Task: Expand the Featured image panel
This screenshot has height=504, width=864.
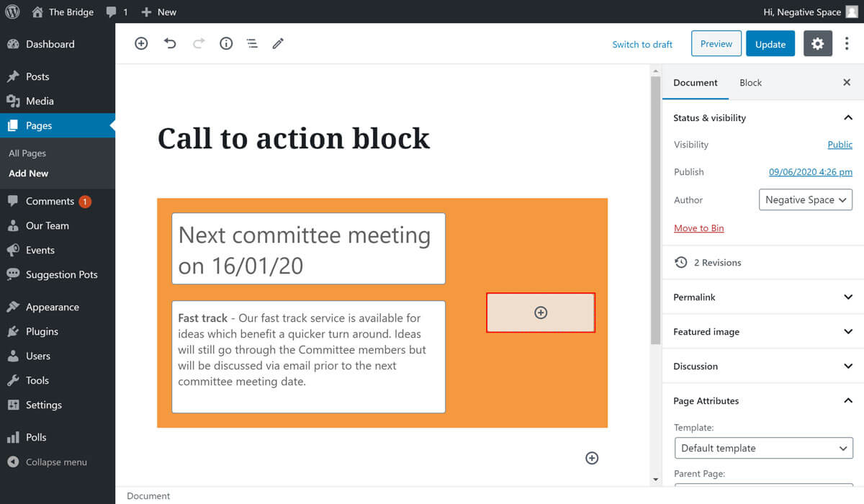Action: point(762,332)
